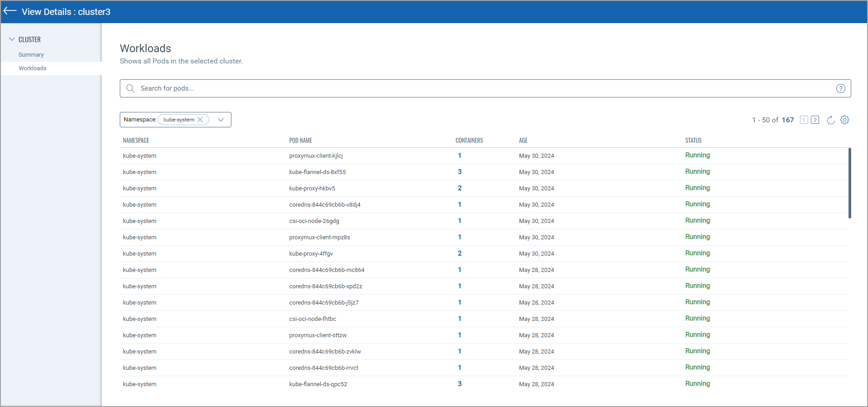Click the namespace cell of coredns-844c69cb6b-rrvct
Image resolution: width=868 pixels, height=407 pixels.
(140, 368)
